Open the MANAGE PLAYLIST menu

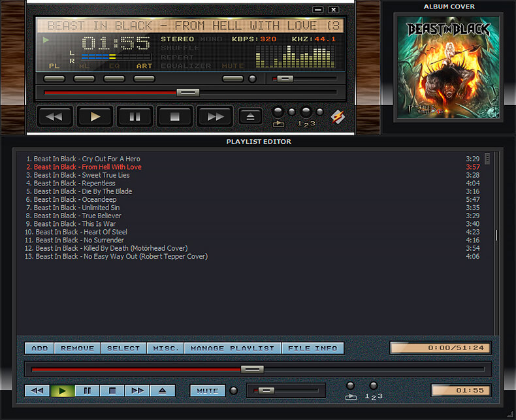pyautogui.click(x=233, y=348)
